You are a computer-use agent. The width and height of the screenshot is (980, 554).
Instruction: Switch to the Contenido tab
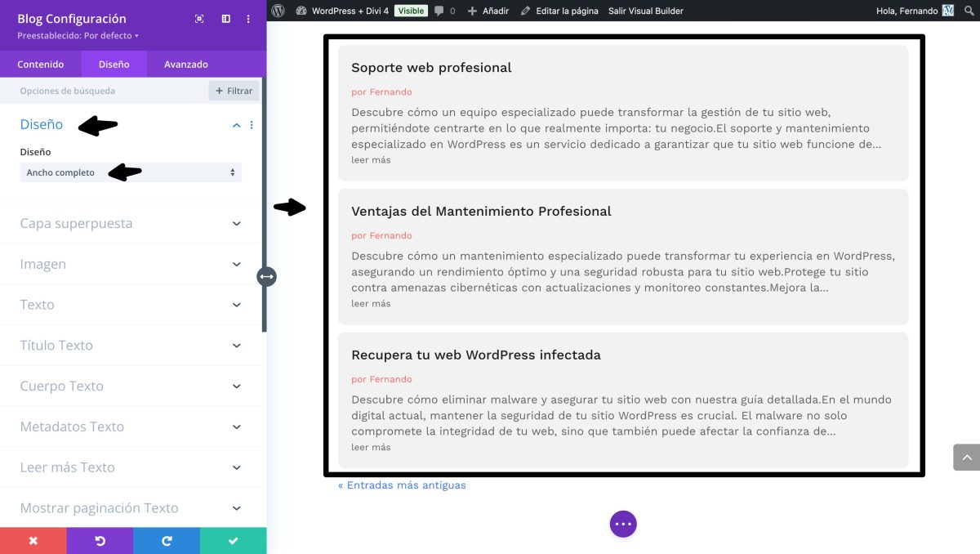point(41,64)
